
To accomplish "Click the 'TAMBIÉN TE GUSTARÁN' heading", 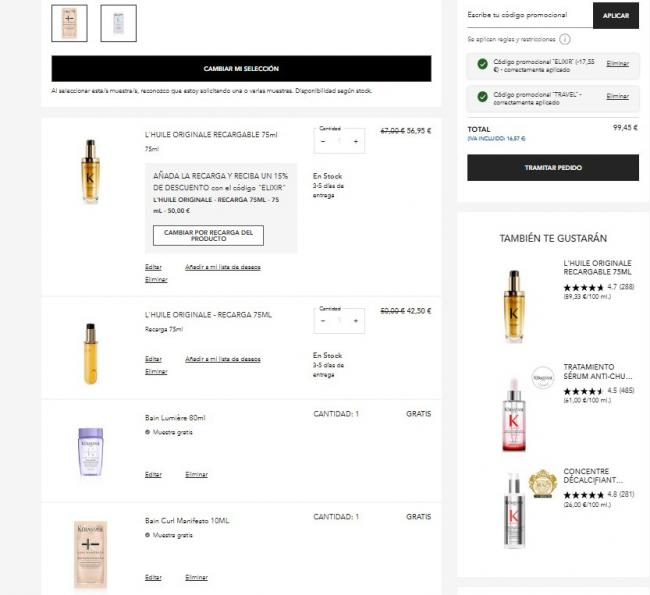I will [553, 238].
